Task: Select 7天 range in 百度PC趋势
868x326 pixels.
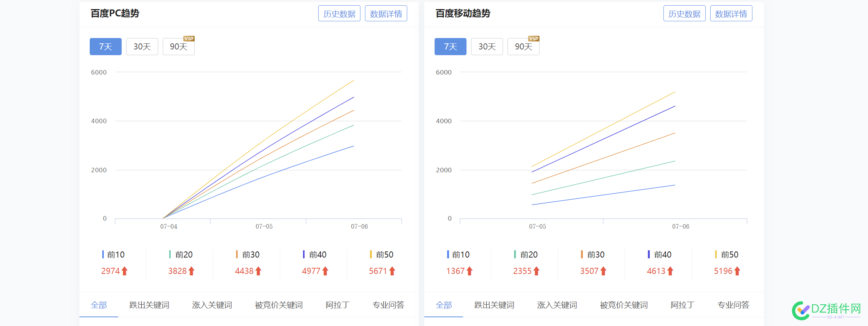Action: click(106, 46)
